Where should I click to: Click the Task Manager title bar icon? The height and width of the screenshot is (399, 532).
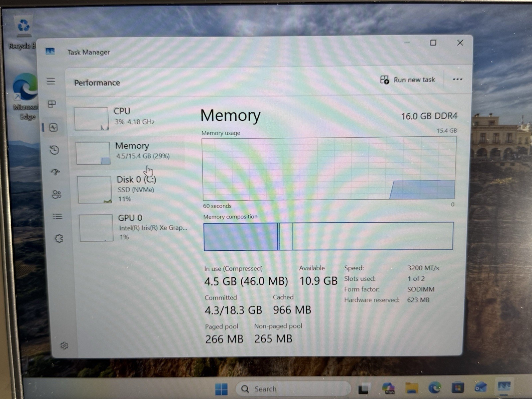[50, 51]
